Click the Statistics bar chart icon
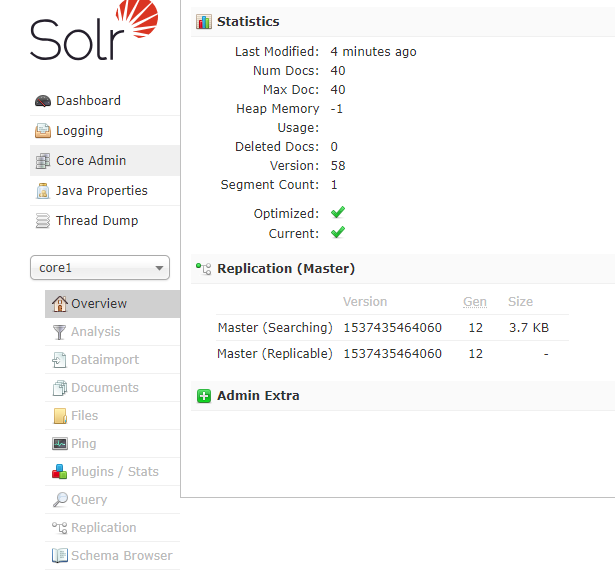Screen dimensions: 615x578 204,22
